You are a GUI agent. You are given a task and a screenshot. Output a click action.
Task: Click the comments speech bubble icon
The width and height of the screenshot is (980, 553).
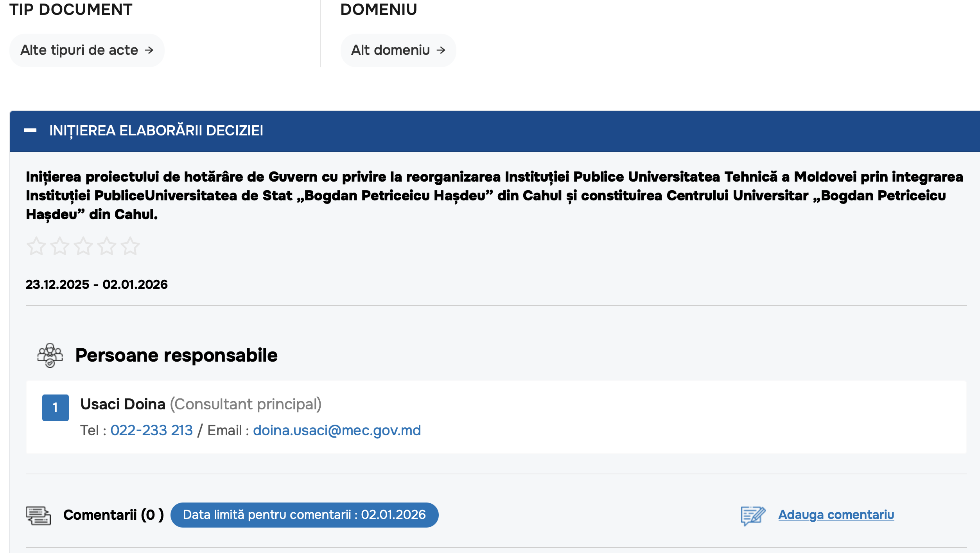[x=38, y=515]
